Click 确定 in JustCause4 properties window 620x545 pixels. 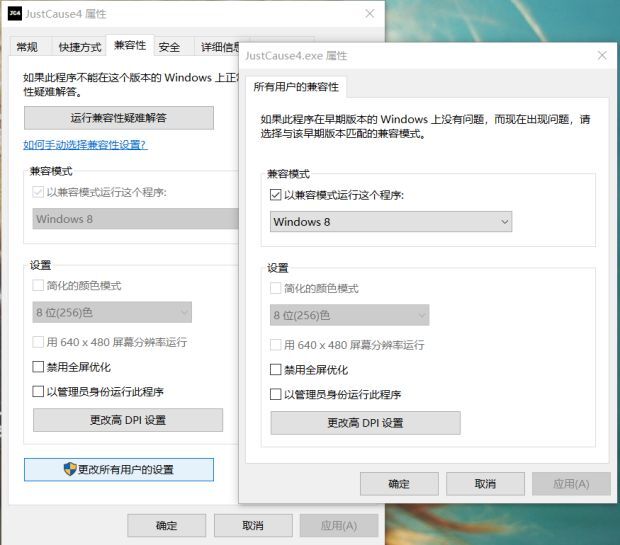tap(166, 525)
